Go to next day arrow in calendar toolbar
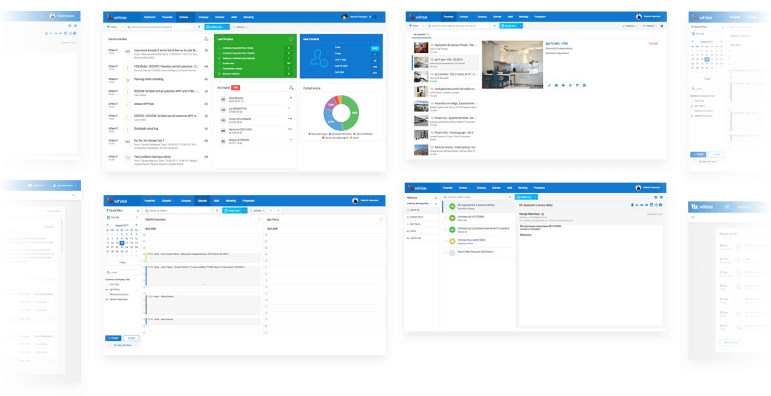 (278, 211)
